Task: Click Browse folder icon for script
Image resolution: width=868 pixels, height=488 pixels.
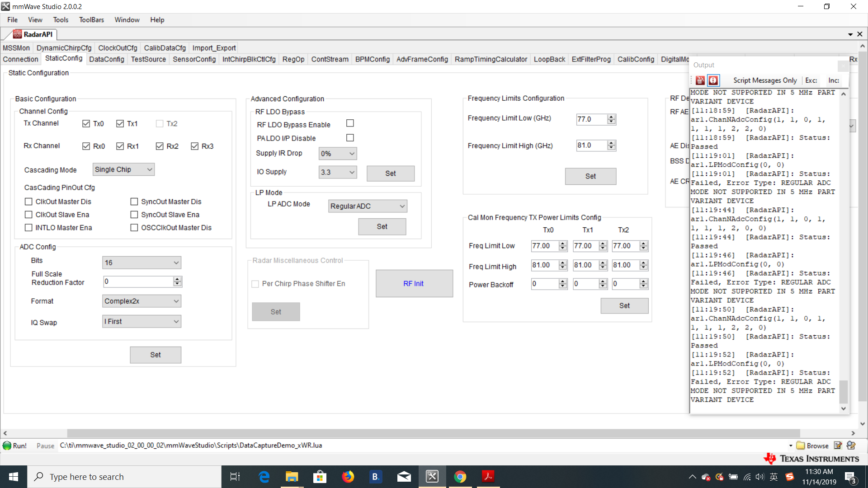Action: click(801, 446)
